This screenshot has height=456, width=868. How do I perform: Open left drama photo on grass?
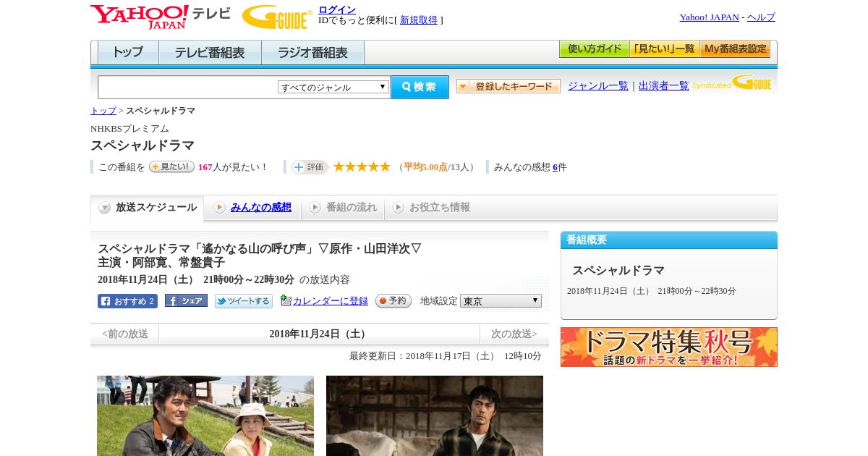tap(205, 415)
